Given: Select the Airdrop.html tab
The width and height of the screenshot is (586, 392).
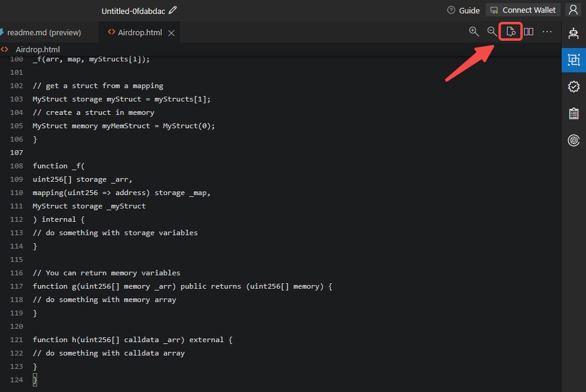Looking at the screenshot, I should point(140,32).
